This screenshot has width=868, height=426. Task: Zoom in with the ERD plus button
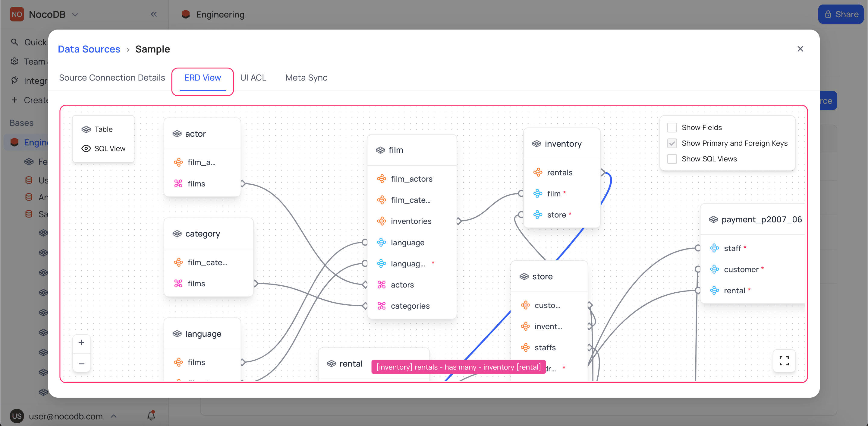81,343
